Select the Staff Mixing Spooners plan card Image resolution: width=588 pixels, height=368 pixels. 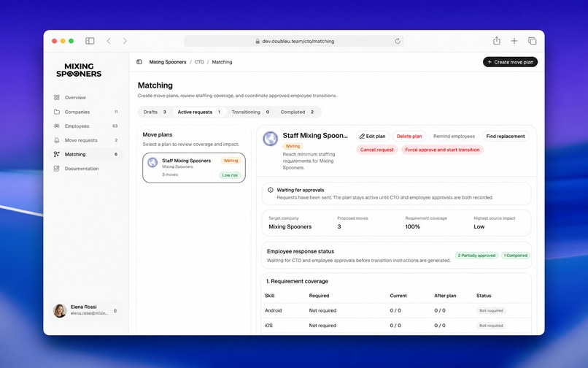(194, 168)
